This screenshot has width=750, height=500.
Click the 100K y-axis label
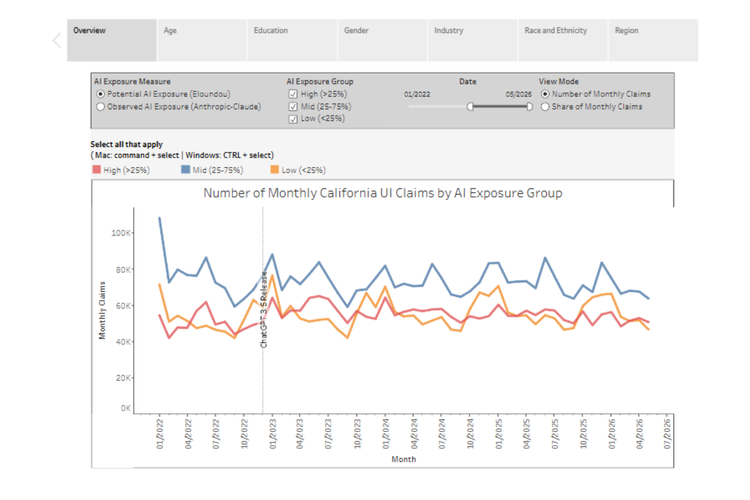(121, 233)
